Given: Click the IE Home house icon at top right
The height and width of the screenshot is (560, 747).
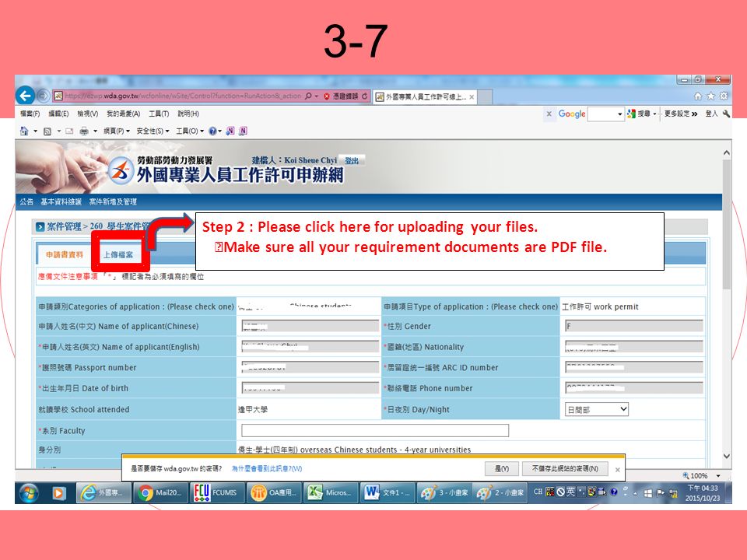Looking at the screenshot, I should click(698, 96).
